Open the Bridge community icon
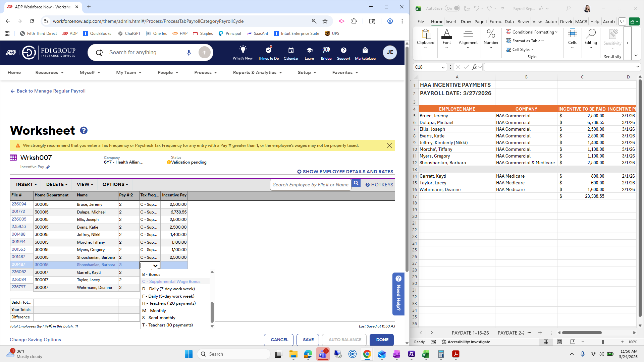The image size is (644, 362). point(326,50)
